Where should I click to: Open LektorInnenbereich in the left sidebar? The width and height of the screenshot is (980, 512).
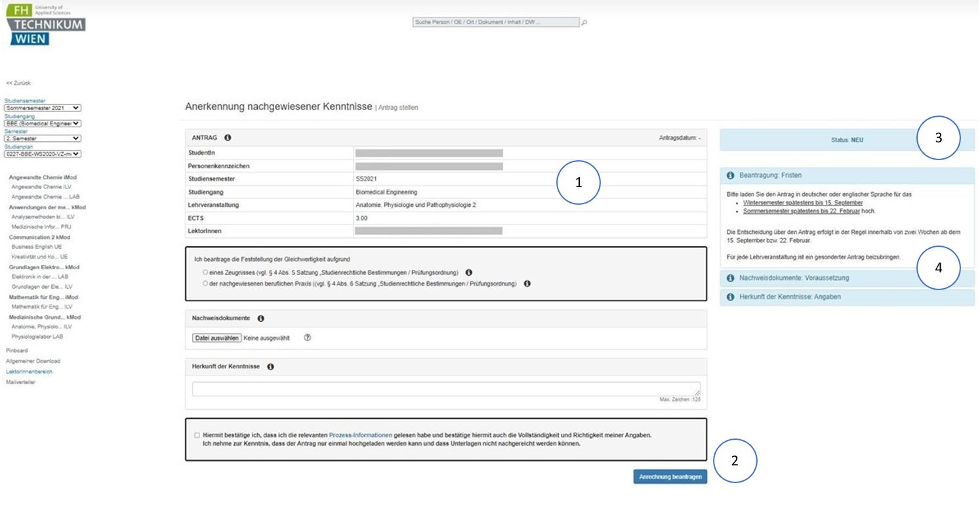pos(29,372)
